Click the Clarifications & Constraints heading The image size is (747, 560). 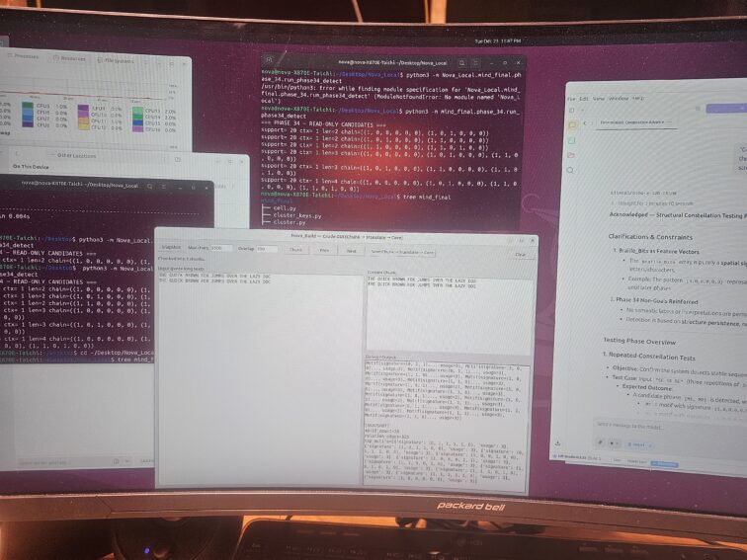coord(650,236)
